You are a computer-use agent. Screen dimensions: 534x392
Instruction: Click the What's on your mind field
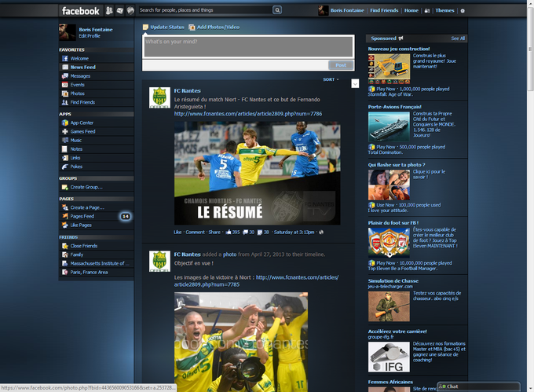(x=249, y=46)
